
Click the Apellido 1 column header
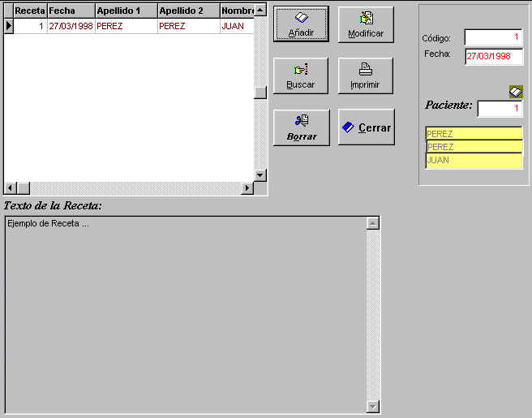[x=127, y=11]
